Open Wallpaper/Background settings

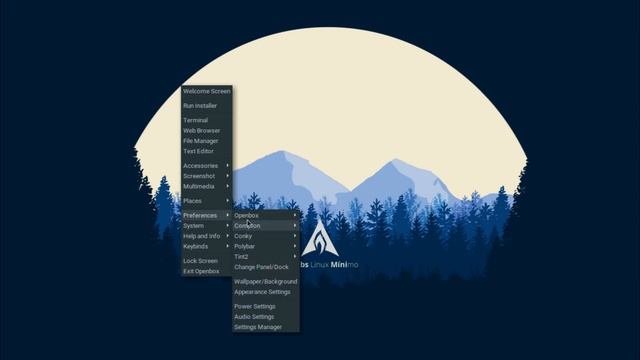(266, 282)
